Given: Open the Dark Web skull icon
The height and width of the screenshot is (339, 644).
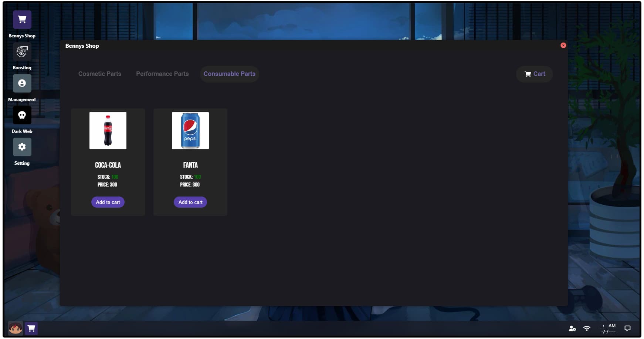Looking at the screenshot, I should tap(22, 115).
